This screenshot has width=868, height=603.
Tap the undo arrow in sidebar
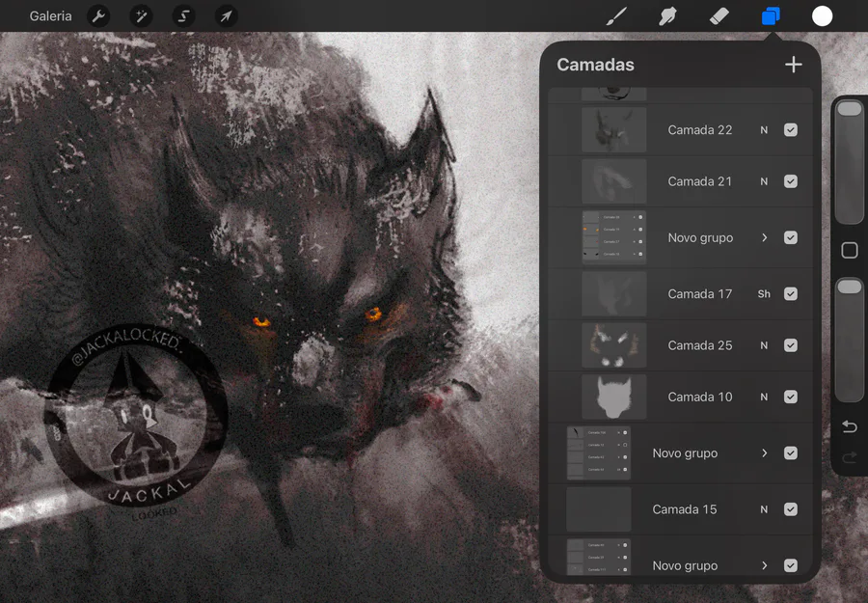[x=849, y=426]
